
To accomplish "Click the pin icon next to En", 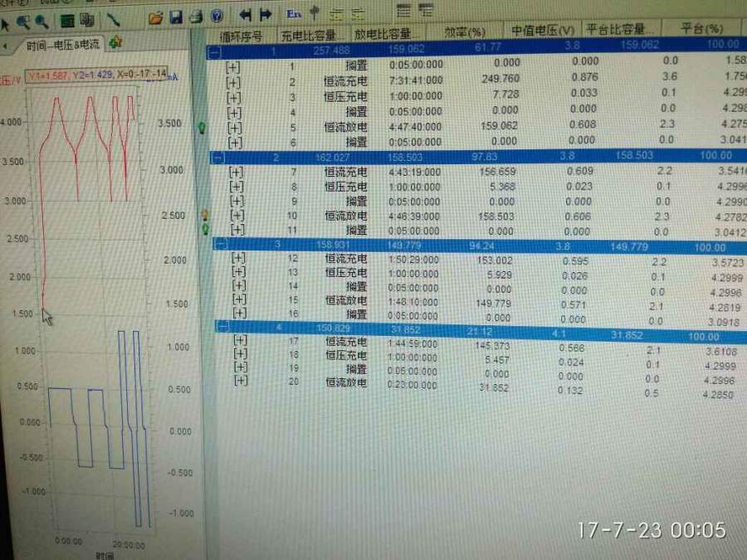I will click(x=315, y=12).
